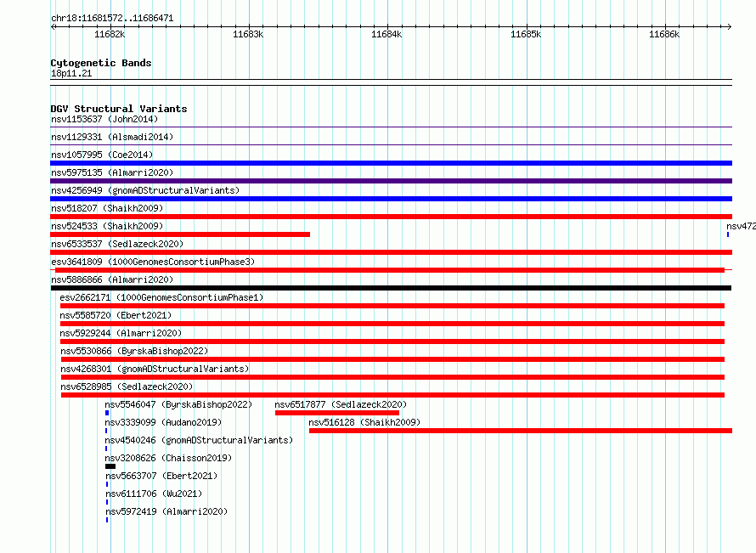This screenshot has width=756, height=553.
Task: Click the Cytogenetic Bands track title
Action: (x=101, y=63)
